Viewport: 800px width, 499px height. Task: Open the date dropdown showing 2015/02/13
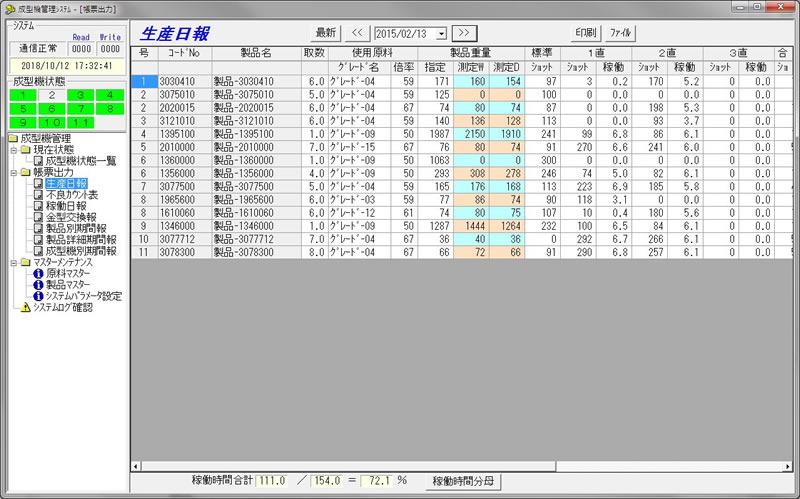(x=441, y=33)
